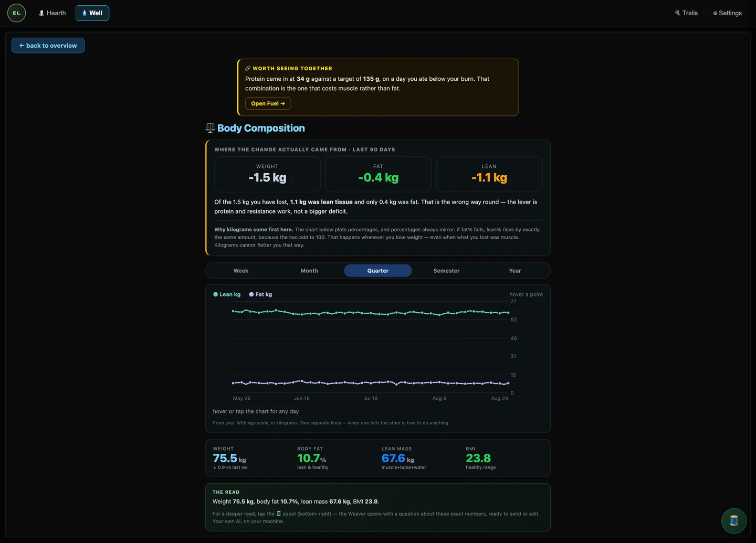
Task: Select the Semester range
Action: point(446,271)
